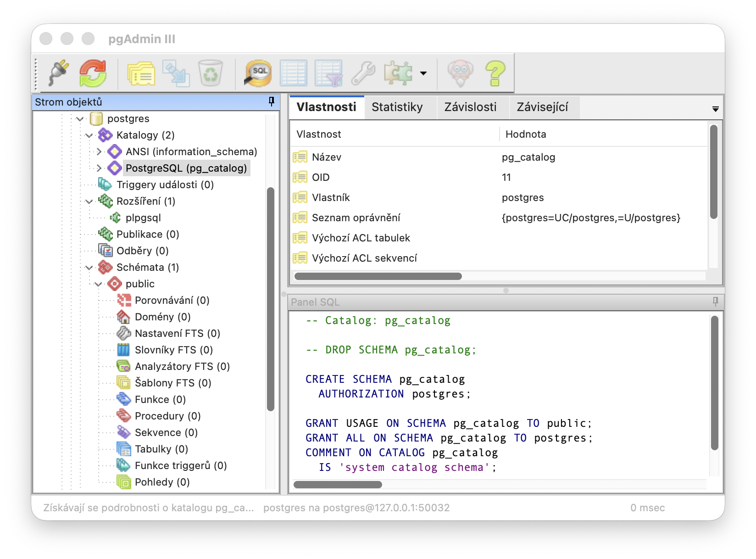756x559 pixels.
Task: Open help with yellow question mark
Action: 495,73
